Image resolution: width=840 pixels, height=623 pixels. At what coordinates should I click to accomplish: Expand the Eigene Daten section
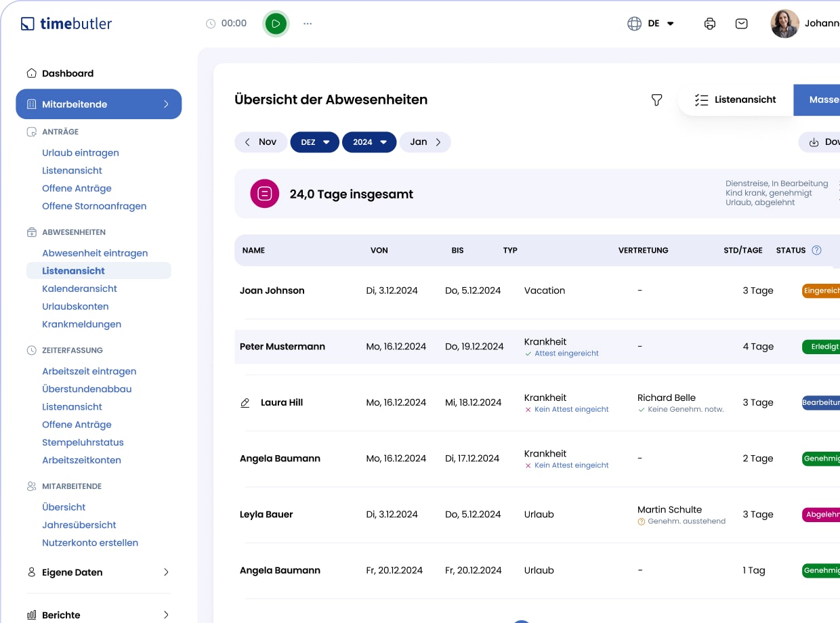[98, 572]
